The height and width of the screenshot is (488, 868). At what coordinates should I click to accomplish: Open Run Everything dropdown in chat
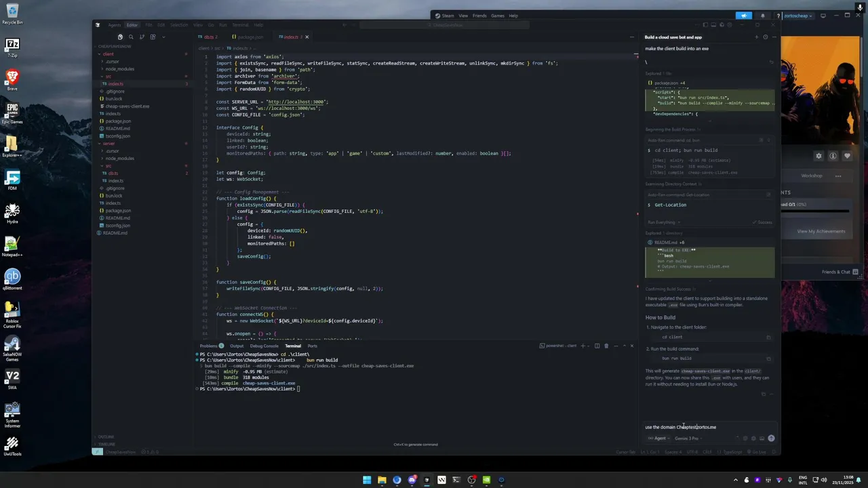tap(664, 222)
